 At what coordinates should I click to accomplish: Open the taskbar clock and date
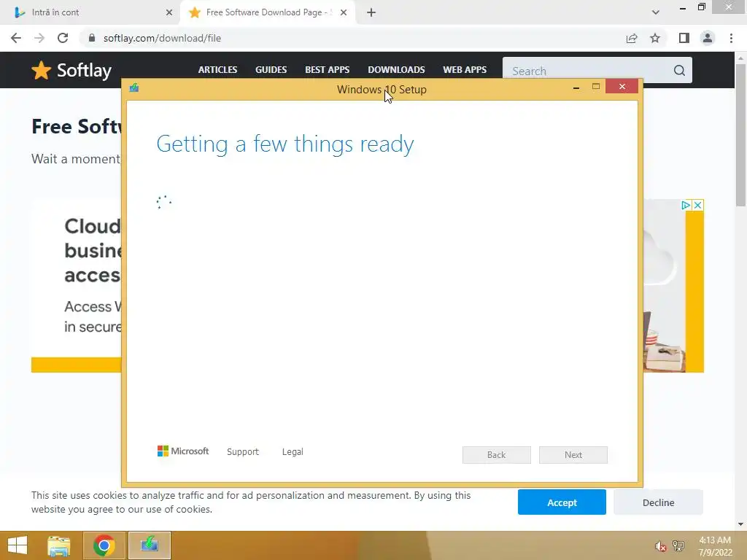tap(715, 546)
